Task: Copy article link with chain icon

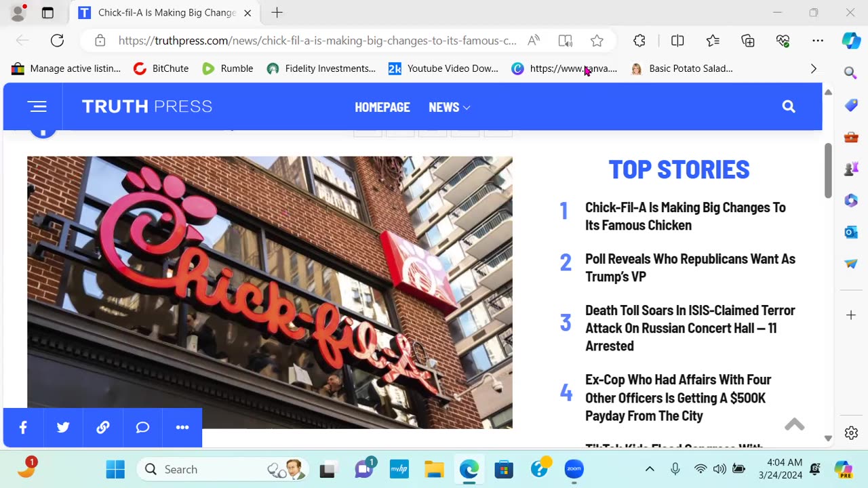Action: point(103,428)
